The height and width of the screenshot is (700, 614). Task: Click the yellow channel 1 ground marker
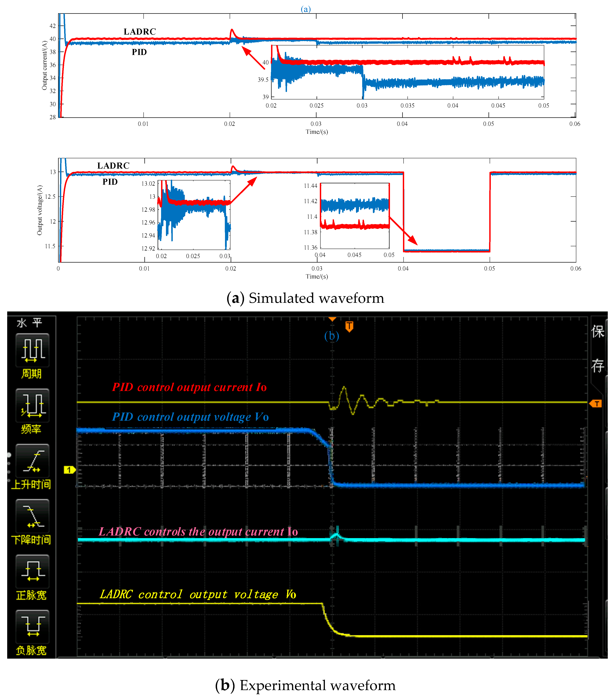point(70,470)
